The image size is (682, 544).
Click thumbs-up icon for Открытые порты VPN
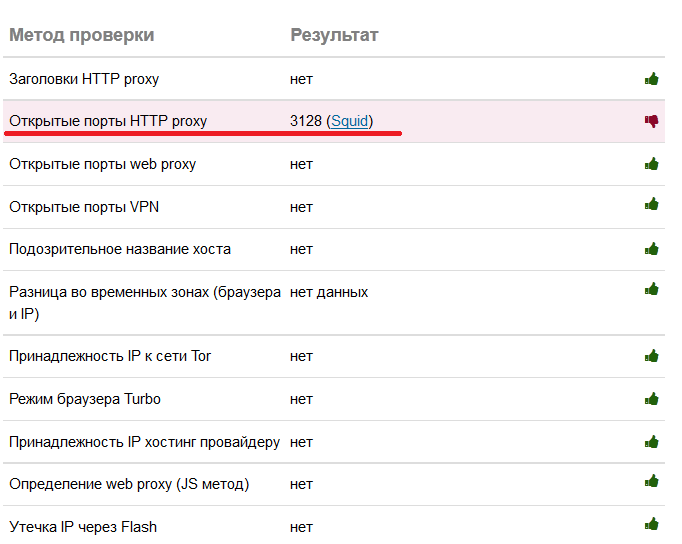pos(651,204)
